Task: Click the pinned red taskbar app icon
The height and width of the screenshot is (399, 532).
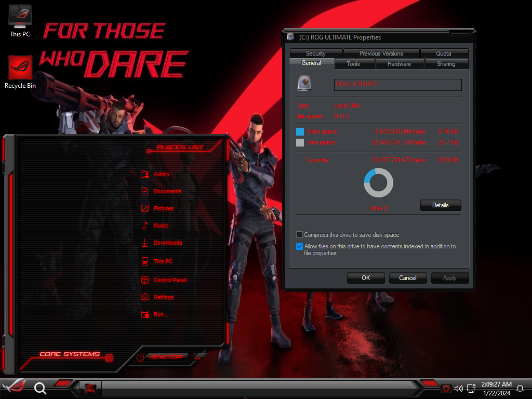Action: pos(90,388)
